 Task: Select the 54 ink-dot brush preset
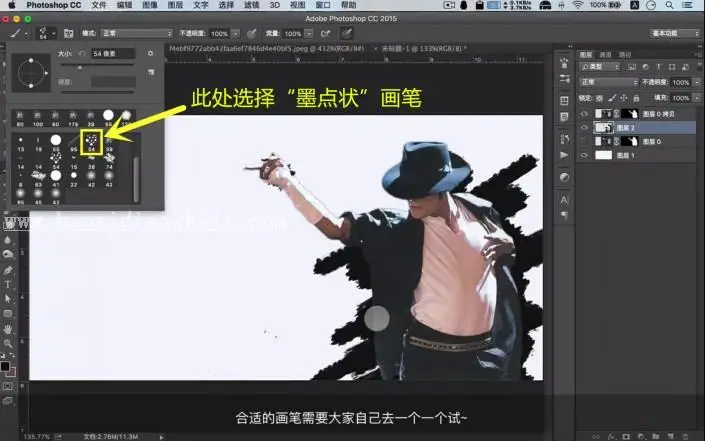(x=92, y=143)
